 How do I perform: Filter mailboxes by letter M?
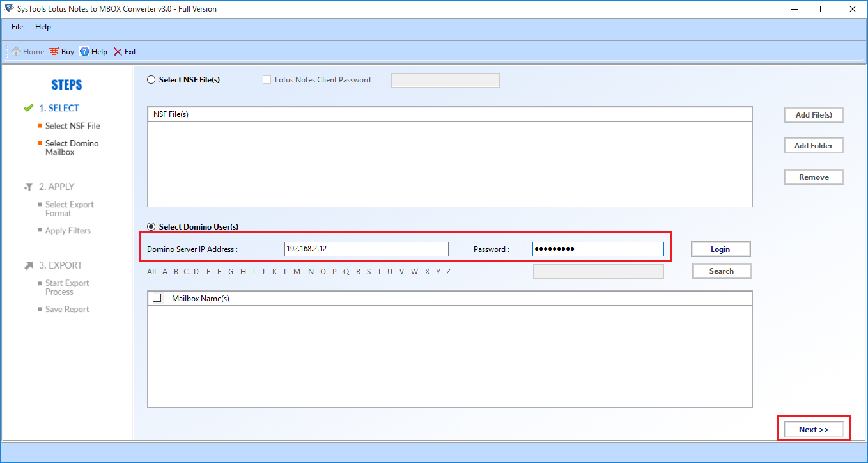[x=297, y=272]
